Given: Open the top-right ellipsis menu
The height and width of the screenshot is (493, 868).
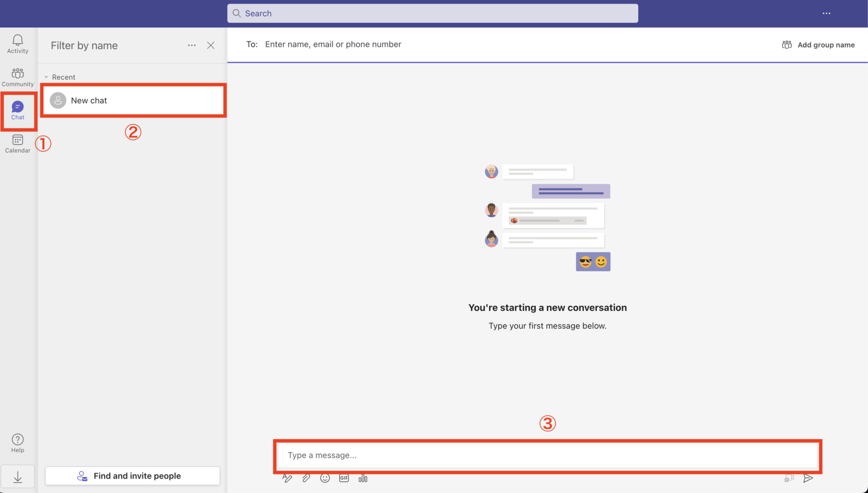Looking at the screenshot, I should pyautogui.click(x=827, y=13).
